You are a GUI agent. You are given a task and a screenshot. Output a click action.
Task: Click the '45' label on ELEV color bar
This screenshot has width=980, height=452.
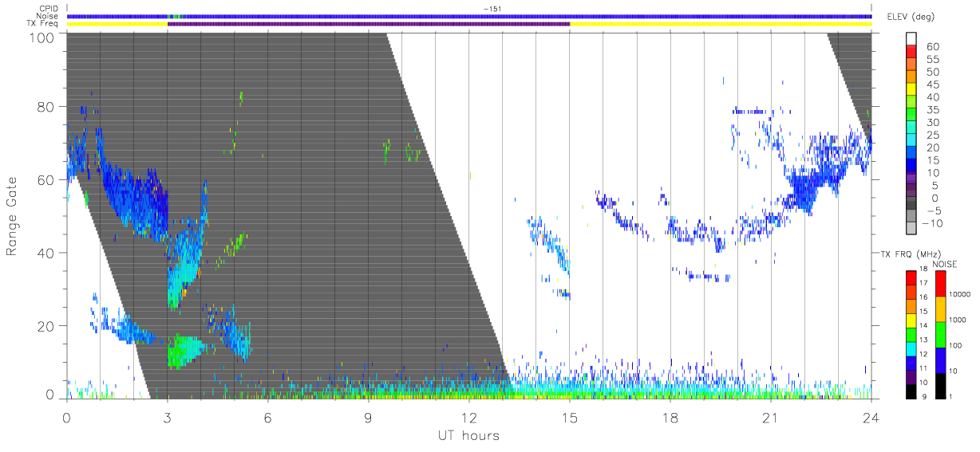pos(932,85)
